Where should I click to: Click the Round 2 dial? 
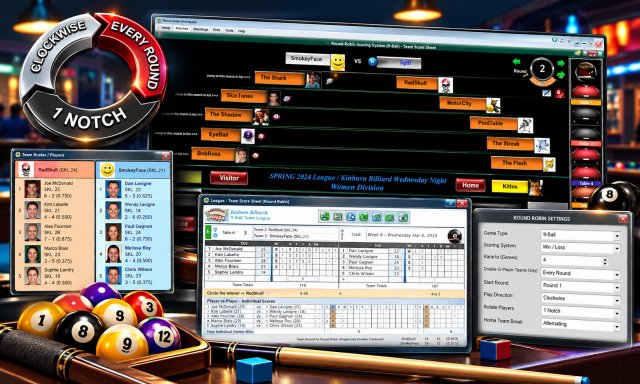tap(542, 69)
